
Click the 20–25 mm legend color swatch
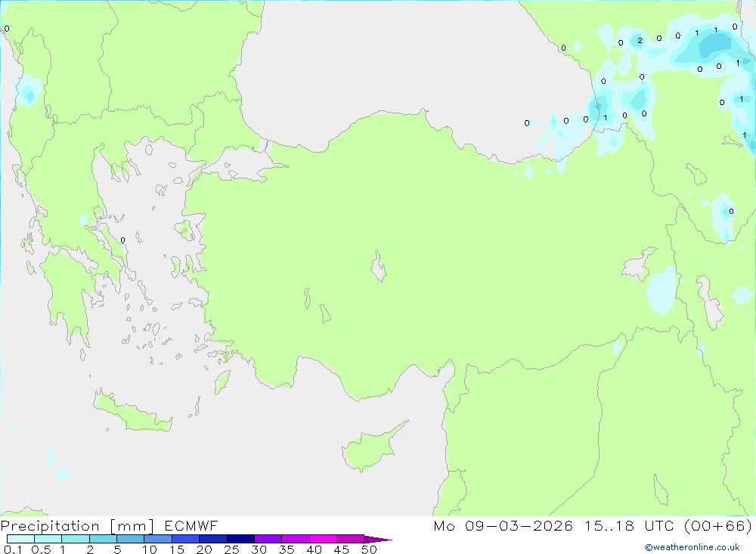tap(212, 539)
